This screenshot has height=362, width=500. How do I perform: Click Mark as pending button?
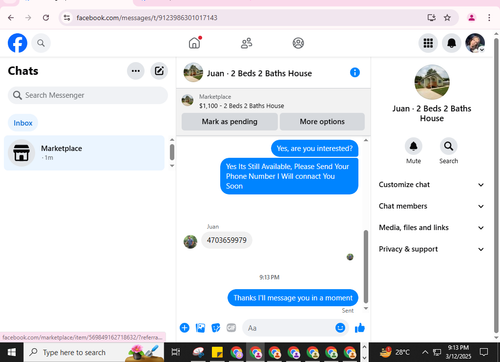click(x=229, y=122)
